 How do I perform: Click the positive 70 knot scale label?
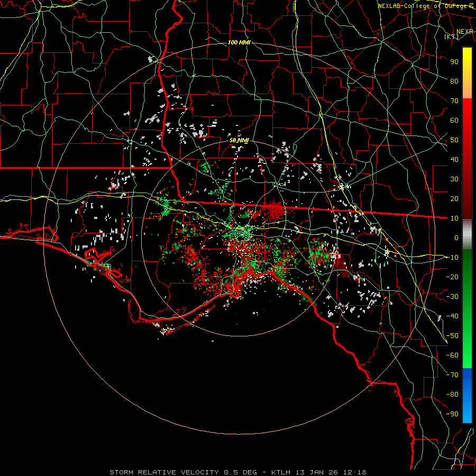click(454, 101)
